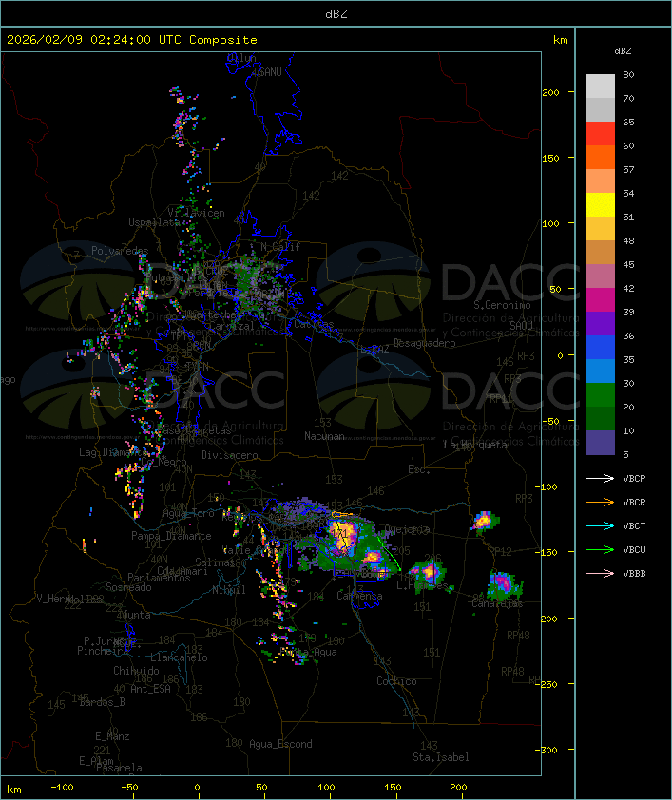Pick the slate purple 5-10 dBZ swatch
The height and width of the screenshot is (800, 672).
point(600,443)
